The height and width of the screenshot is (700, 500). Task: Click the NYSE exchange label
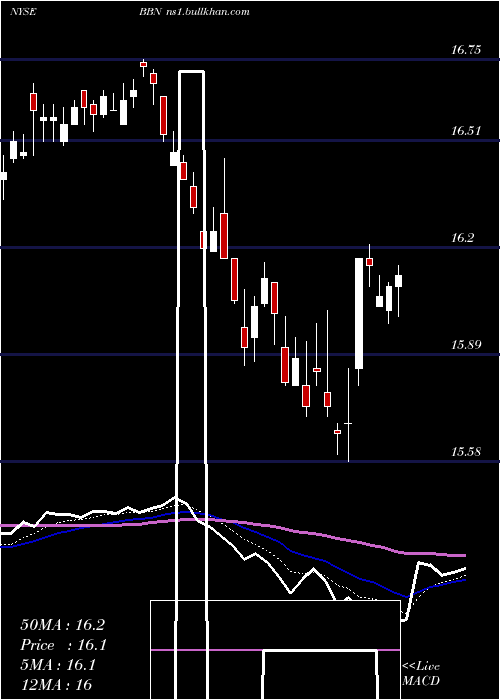[23, 12]
